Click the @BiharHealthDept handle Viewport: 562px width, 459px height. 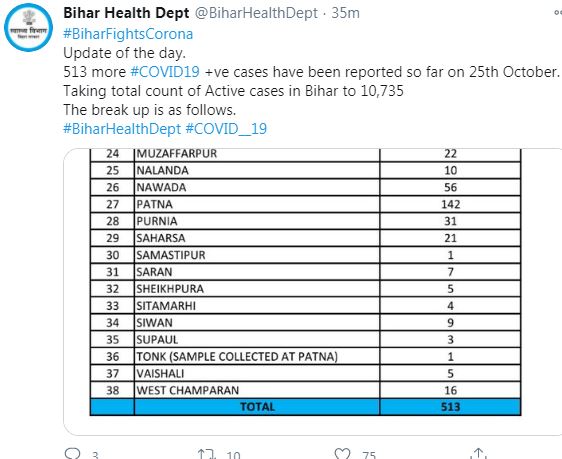[x=256, y=13]
